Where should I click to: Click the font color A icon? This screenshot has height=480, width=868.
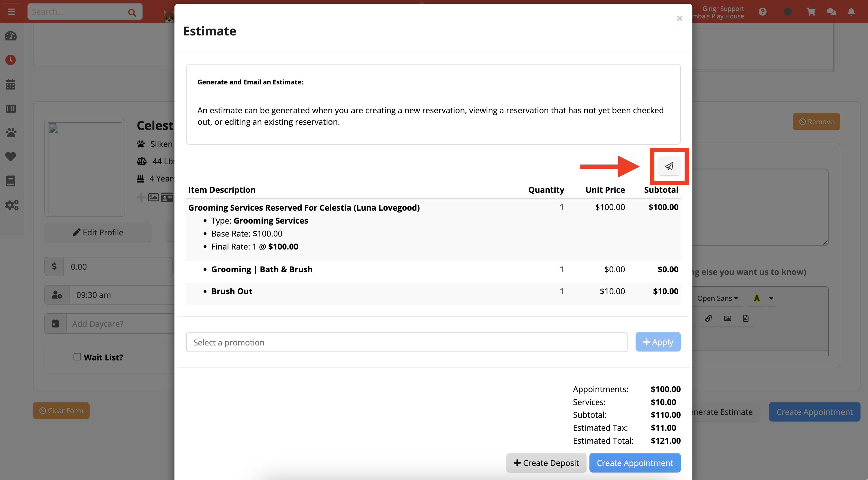coord(756,298)
